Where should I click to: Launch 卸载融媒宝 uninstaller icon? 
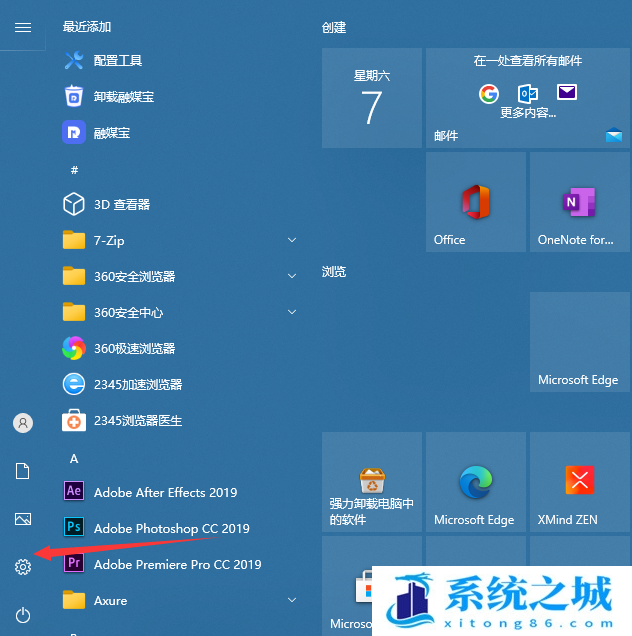click(74, 96)
